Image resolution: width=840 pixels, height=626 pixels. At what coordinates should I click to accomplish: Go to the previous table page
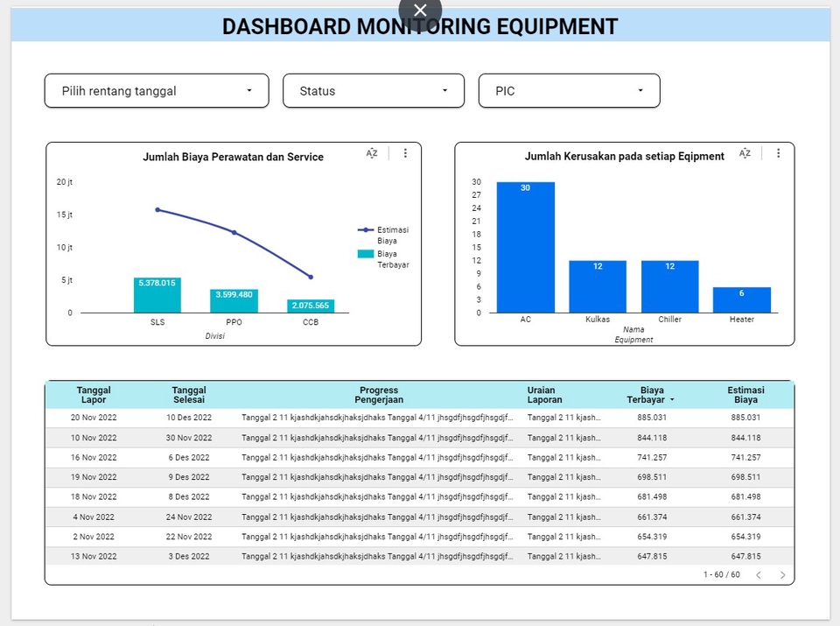tap(759, 575)
